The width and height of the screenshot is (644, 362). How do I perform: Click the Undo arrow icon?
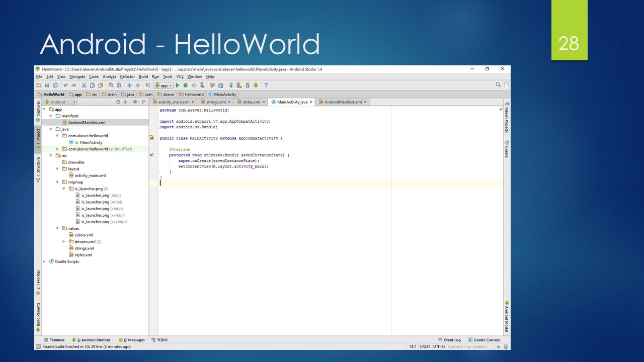pos(66,85)
